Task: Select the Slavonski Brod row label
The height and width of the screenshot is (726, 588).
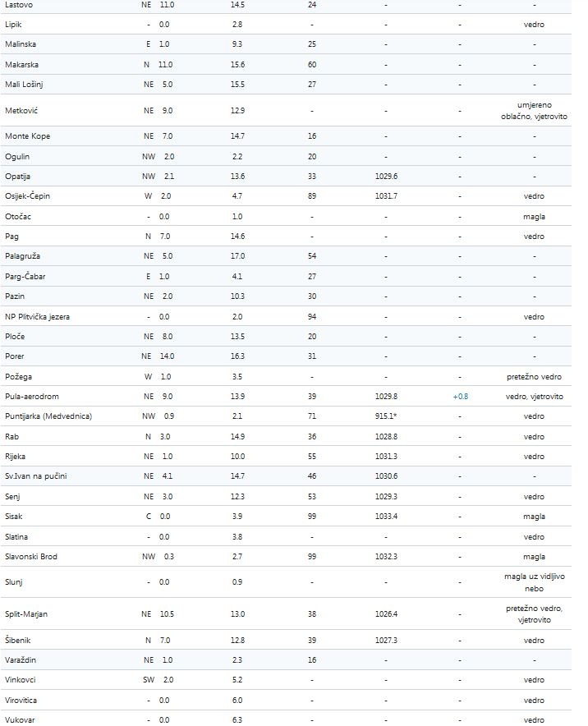Action: tap(31, 557)
